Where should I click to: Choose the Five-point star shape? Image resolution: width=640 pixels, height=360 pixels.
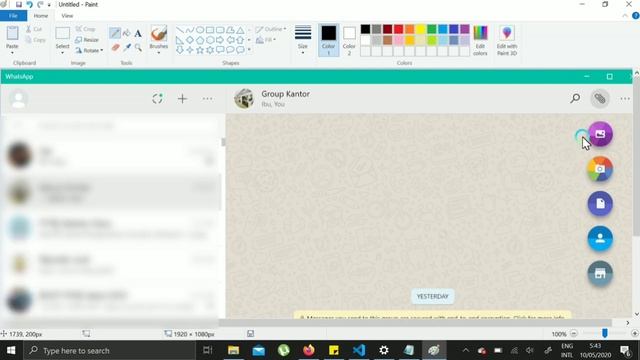pos(200,50)
